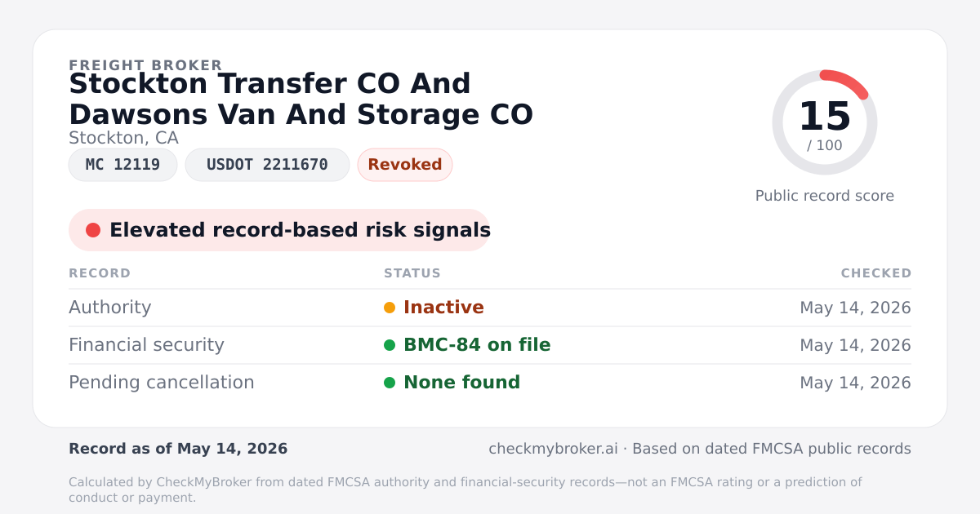The width and height of the screenshot is (980, 514).
Task: Select the MC 12119 badge
Action: coord(122,165)
